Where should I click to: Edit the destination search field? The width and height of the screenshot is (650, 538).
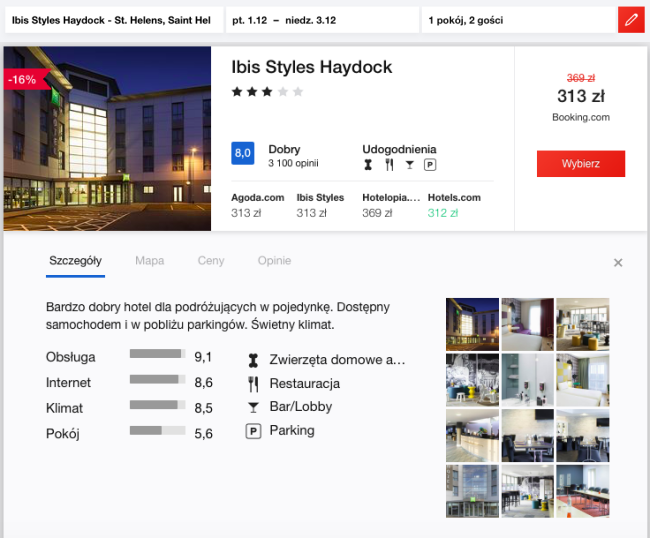(111, 20)
